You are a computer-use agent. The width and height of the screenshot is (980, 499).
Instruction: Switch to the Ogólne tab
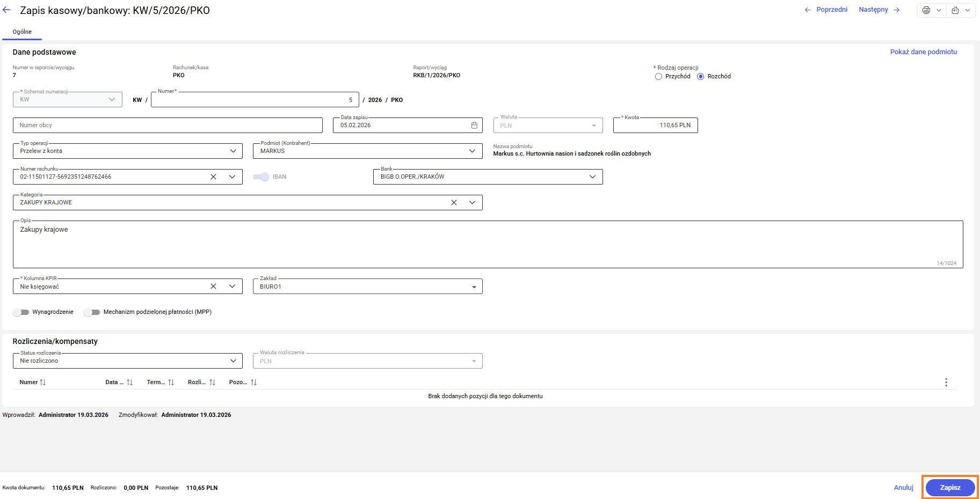coord(22,32)
